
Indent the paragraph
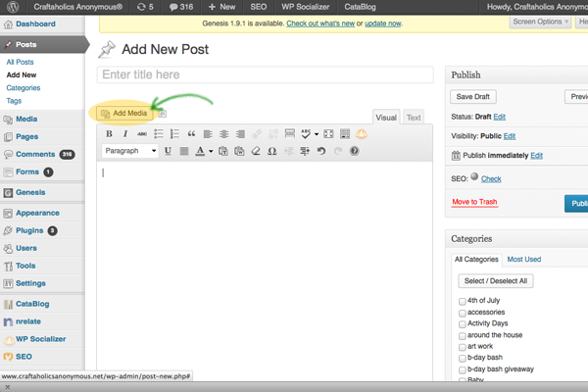pyautogui.click(x=305, y=151)
